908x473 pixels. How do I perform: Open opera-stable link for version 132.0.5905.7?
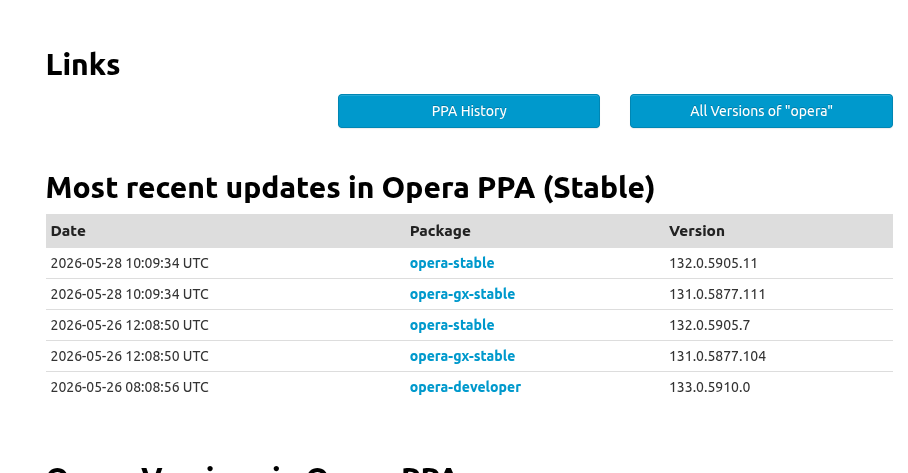click(x=452, y=325)
